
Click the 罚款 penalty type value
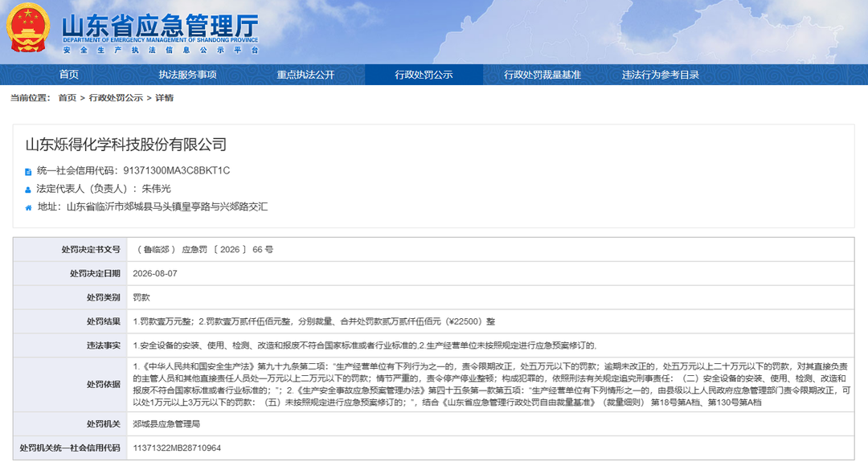click(x=141, y=297)
